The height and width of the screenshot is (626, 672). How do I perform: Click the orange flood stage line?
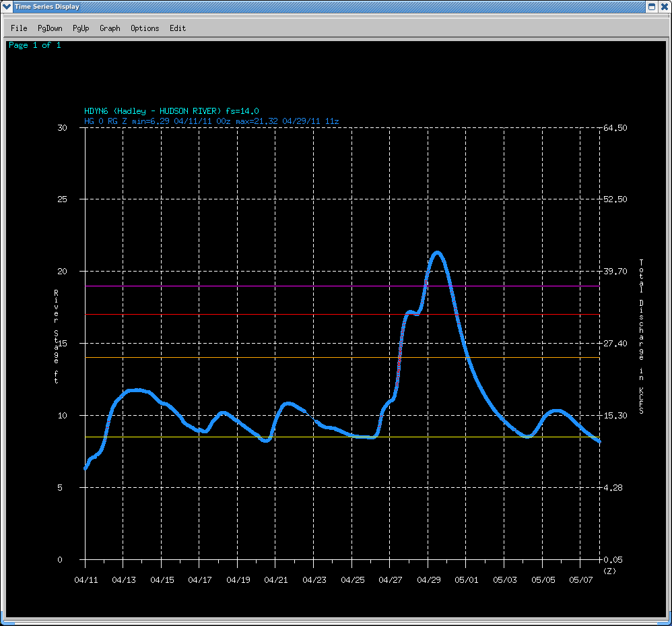tap(343, 357)
